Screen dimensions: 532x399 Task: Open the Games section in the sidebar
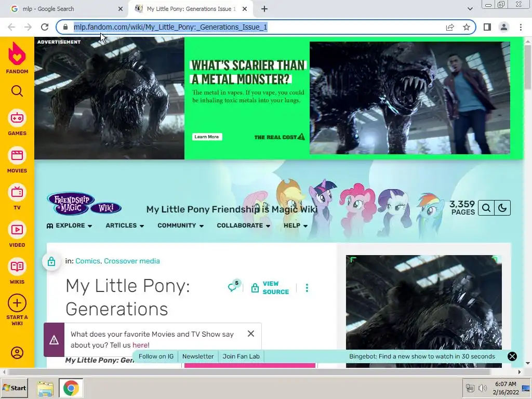[17, 123]
